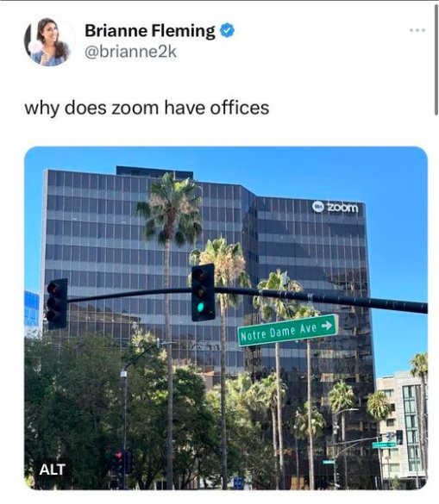Click the zoom wordmark on the building
The image size is (439, 504).
pos(342,207)
